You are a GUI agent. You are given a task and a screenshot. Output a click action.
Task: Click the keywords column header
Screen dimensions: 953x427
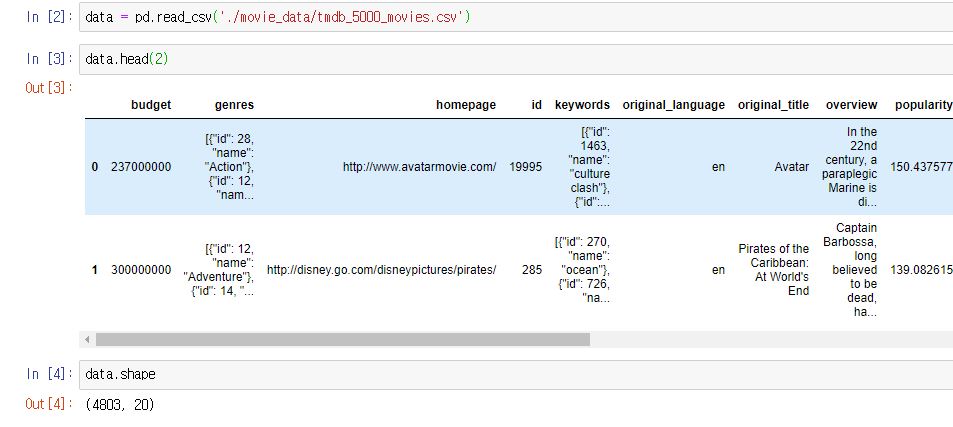(582, 104)
